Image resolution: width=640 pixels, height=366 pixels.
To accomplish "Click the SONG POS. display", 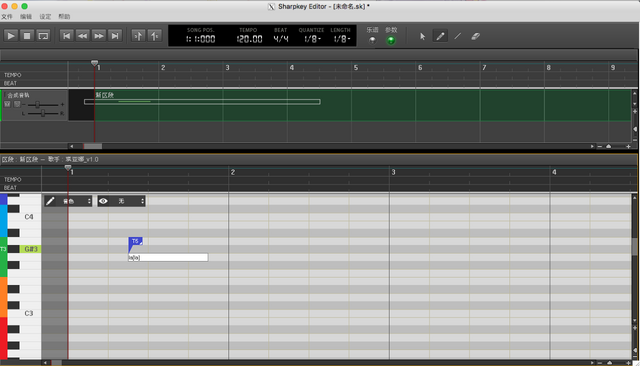I will [x=200, y=39].
